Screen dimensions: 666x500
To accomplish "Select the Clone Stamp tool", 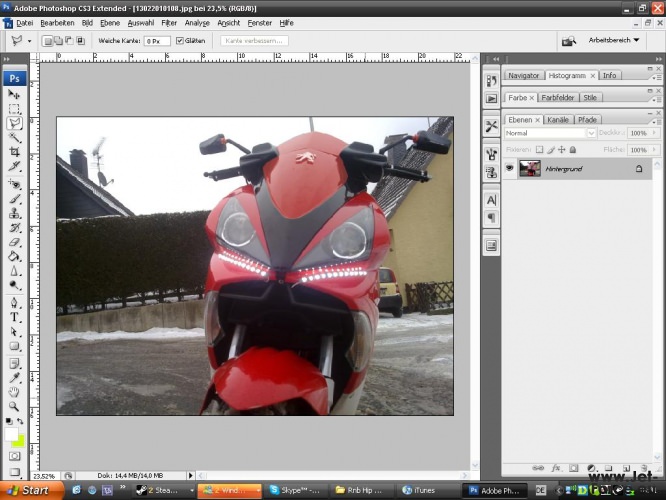I will point(14,213).
